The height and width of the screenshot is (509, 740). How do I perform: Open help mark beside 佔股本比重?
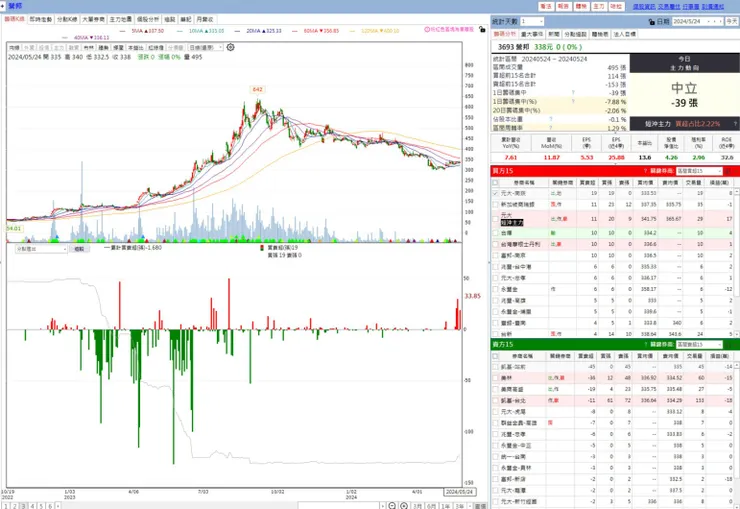[551, 119]
